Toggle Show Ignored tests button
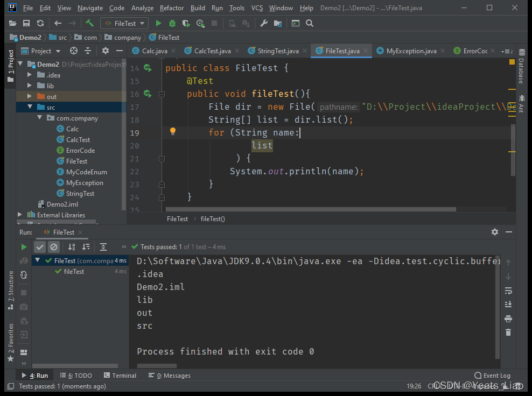Image resolution: width=532 pixels, height=396 pixels. 54,247
